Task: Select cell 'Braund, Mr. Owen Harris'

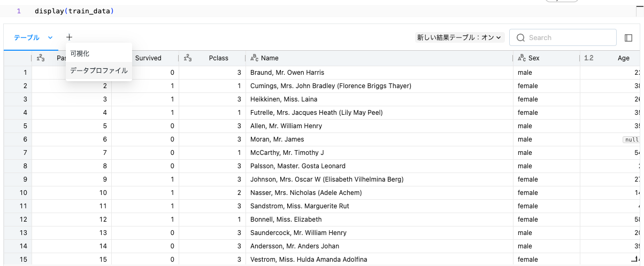Action: pos(379,73)
